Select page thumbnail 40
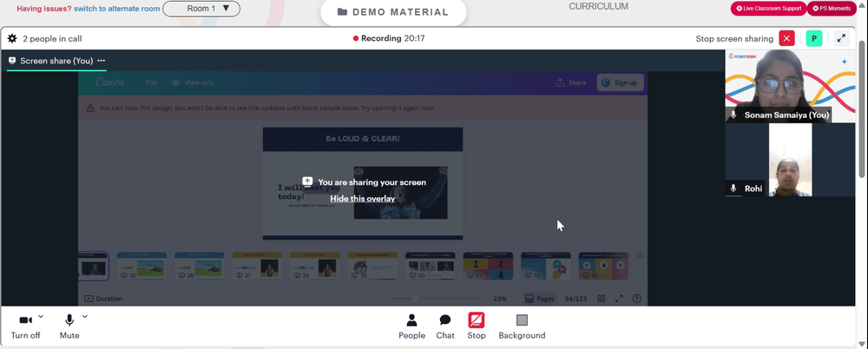The height and width of the screenshot is (349, 868). coord(431,267)
